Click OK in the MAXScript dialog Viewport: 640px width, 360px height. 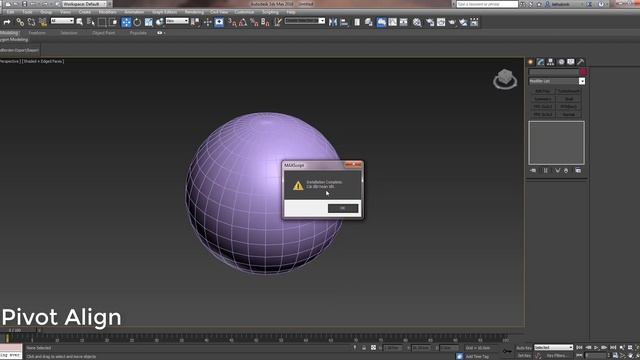[343, 208]
